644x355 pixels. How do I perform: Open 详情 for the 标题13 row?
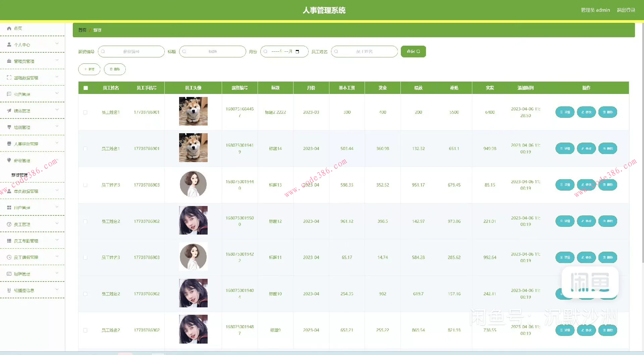click(x=565, y=185)
